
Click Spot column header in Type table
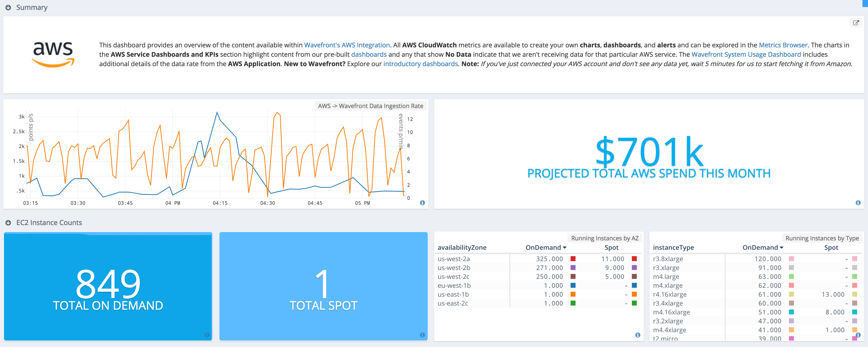coord(831,248)
